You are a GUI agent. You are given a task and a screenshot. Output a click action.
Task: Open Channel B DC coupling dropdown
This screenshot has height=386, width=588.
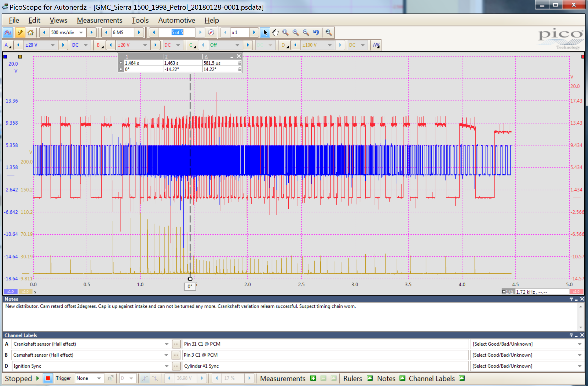click(178, 45)
